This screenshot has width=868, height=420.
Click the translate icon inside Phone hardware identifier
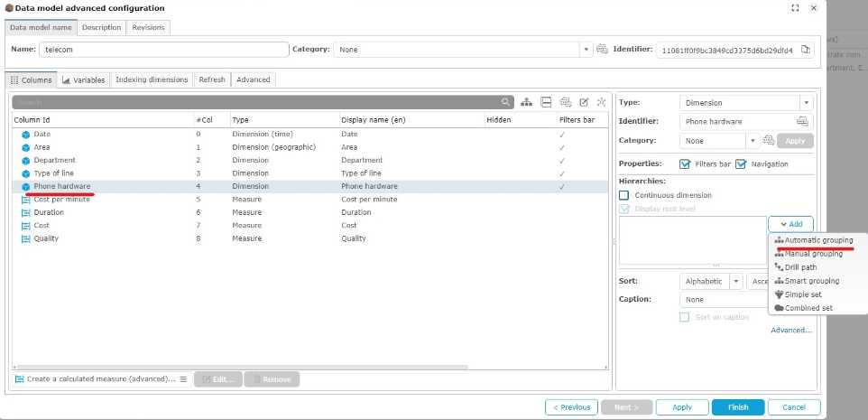pos(801,121)
